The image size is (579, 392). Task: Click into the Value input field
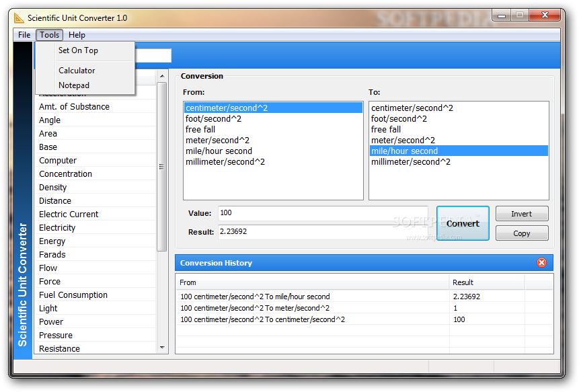(x=323, y=213)
